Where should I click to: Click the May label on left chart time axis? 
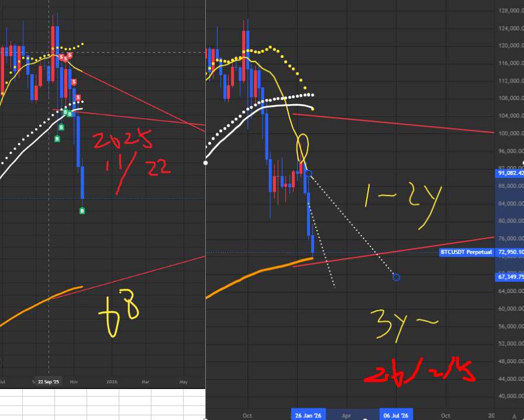pos(184,381)
